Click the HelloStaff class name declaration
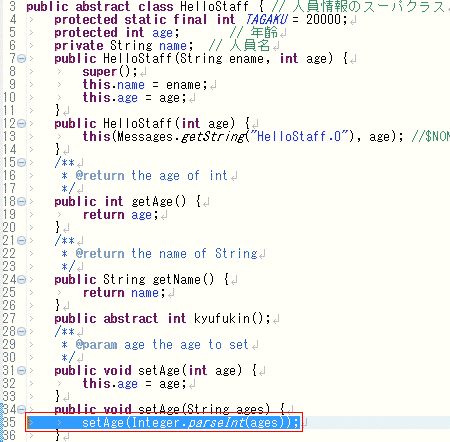The image size is (450, 442). (x=215, y=7)
